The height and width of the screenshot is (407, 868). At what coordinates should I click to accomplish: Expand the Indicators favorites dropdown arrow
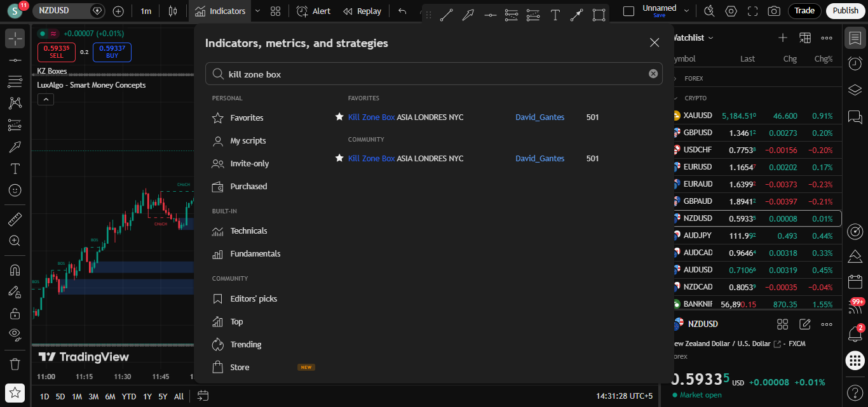click(x=257, y=11)
